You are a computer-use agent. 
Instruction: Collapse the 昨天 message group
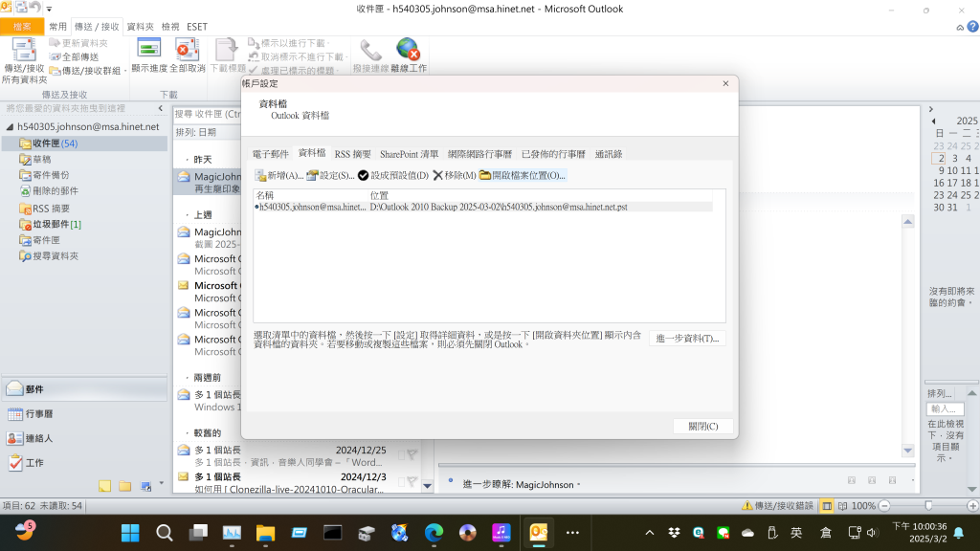(x=186, y=159)
